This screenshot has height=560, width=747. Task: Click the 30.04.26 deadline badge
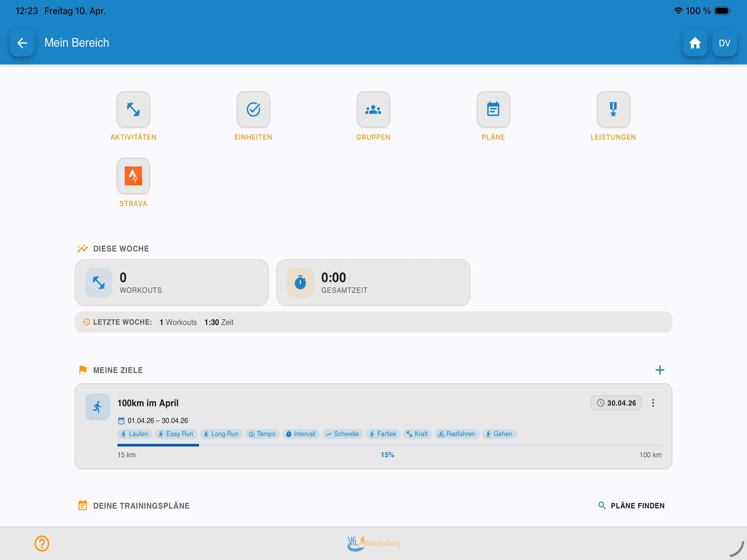616,403
